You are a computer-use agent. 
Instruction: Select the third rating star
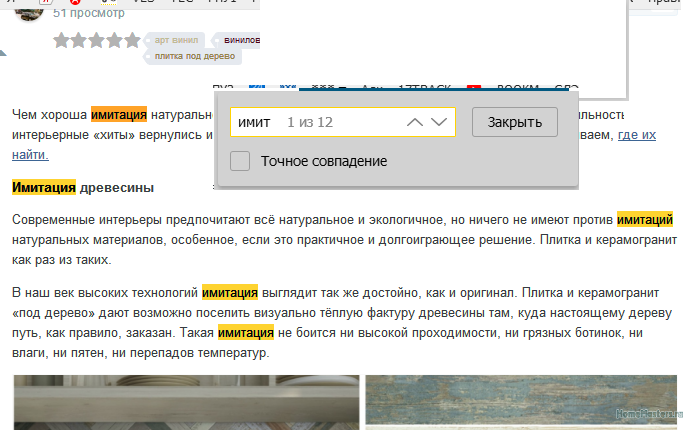pyautogui.click(x=97, y=41)
